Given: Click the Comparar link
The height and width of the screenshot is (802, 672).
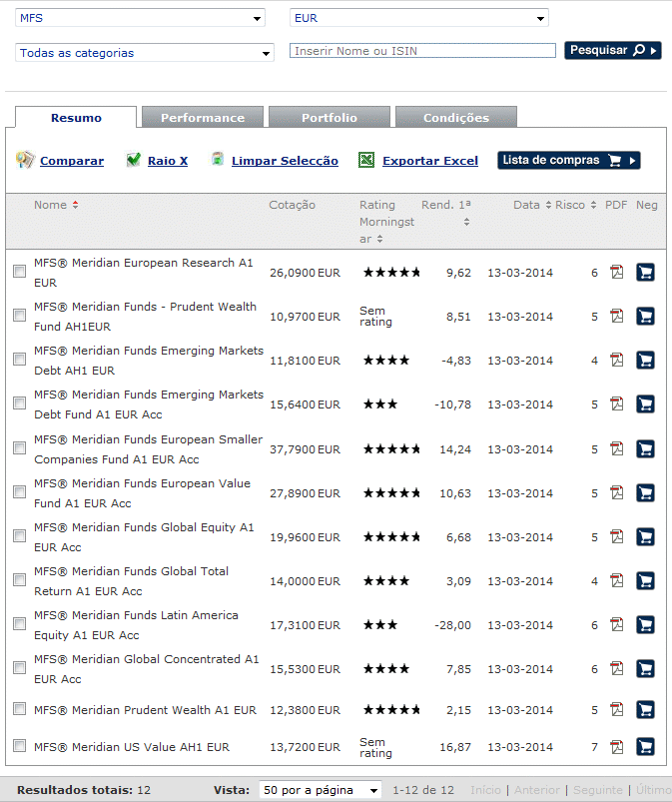Looking at the screenshot, I should 72,161.
